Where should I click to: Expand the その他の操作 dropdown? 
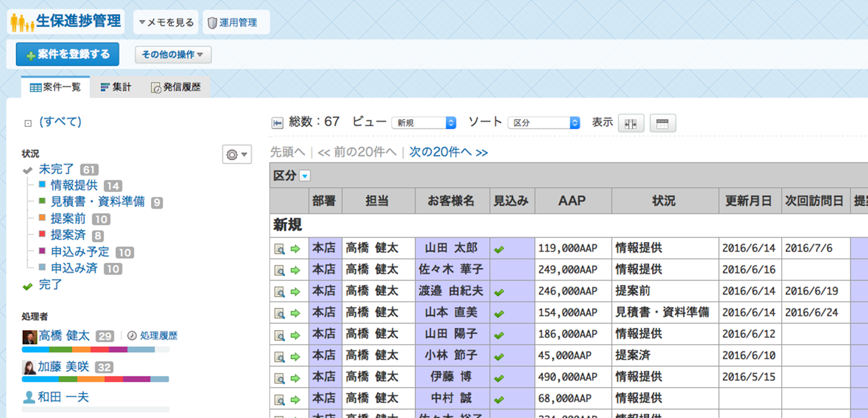point(173,55)
